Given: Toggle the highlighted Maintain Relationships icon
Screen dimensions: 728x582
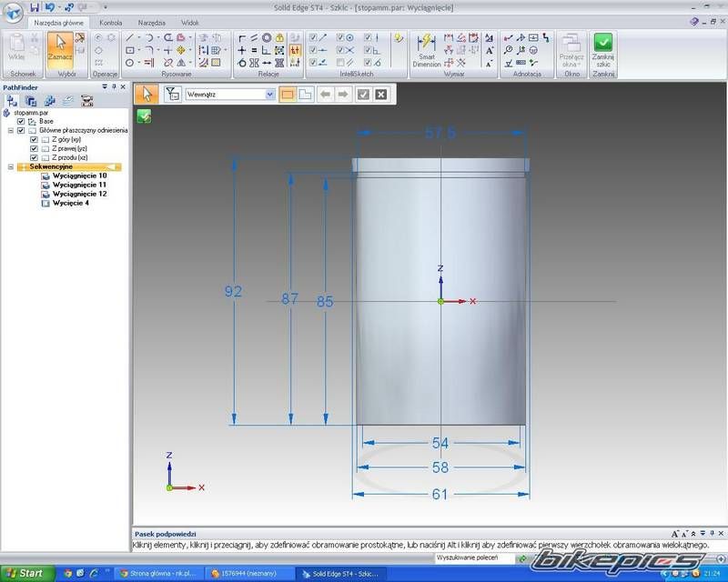Looking at the screenshot, I should point(295,50).
